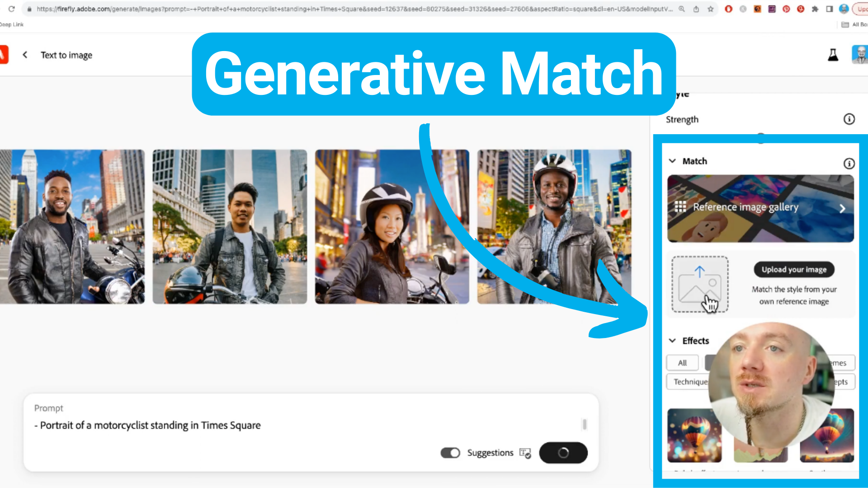Viewport: 868px width, 488px height.
Task: Select the All effects tab
Action: pyautogui.click(x=682, y=363)
